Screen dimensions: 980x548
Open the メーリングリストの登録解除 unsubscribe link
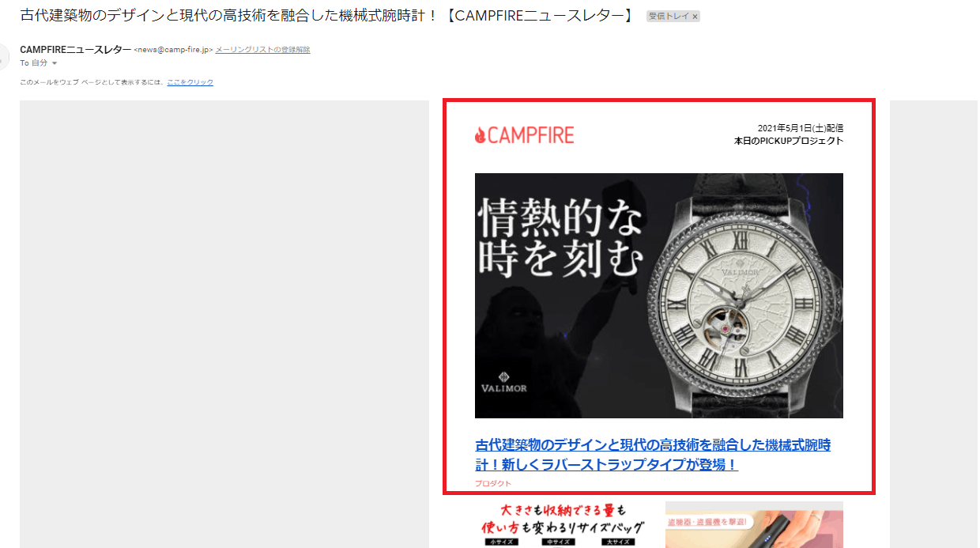pyautogui.click(x=262, y=50)
